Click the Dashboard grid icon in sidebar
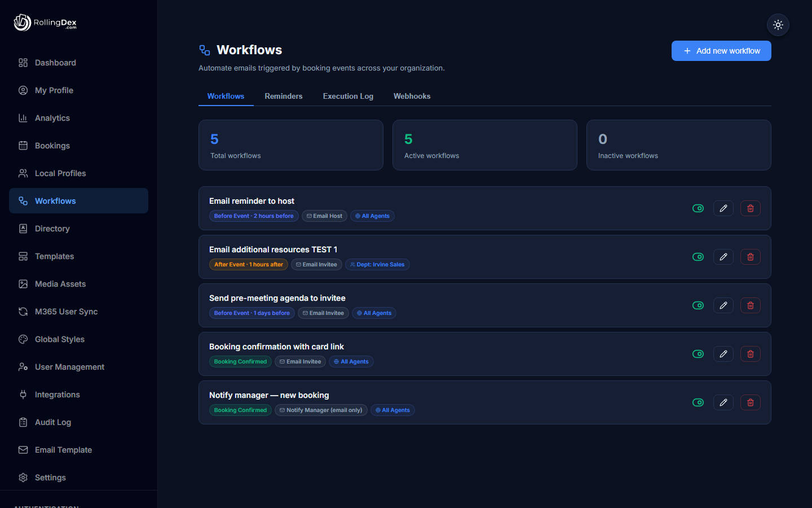 23,63
